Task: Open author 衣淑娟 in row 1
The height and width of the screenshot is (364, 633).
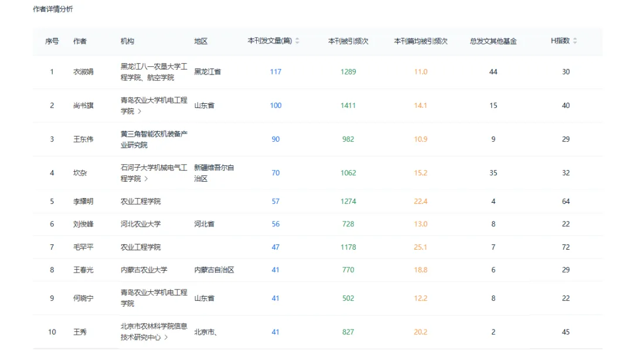Action: pos(83,72)
